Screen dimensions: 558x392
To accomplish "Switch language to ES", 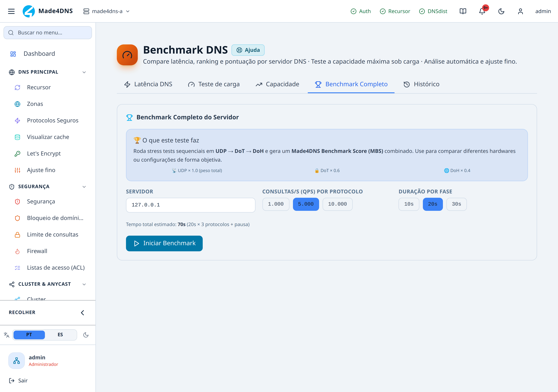I will (x=60, y=335).
